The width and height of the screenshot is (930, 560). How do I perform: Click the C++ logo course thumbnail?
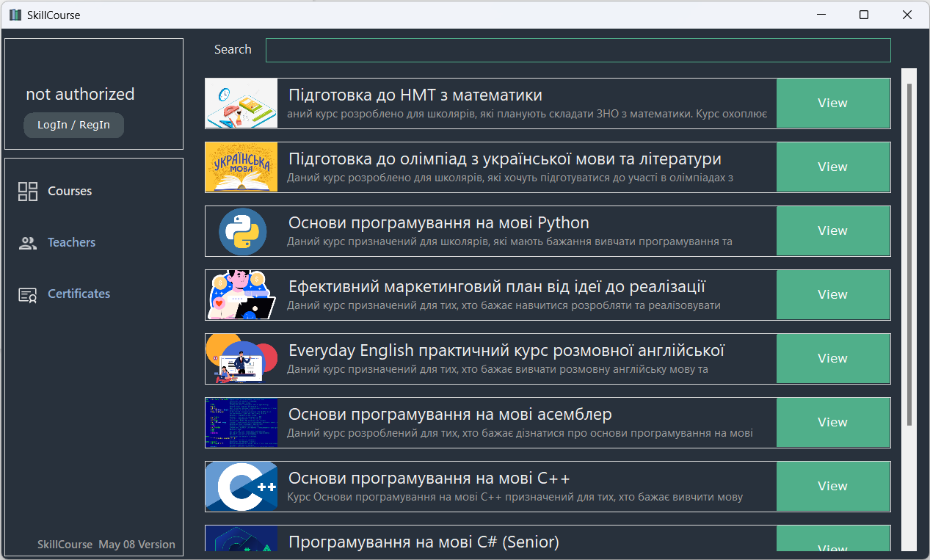241,486
